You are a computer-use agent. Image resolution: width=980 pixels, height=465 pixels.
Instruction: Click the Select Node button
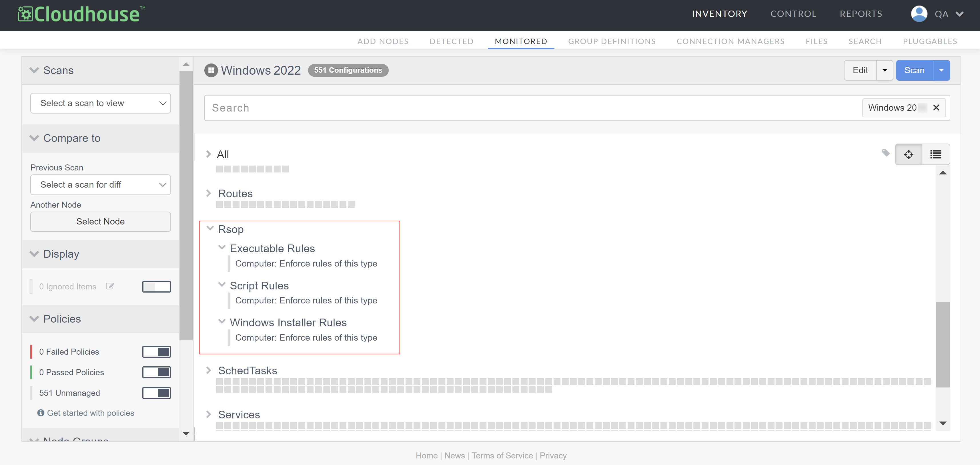100,221
